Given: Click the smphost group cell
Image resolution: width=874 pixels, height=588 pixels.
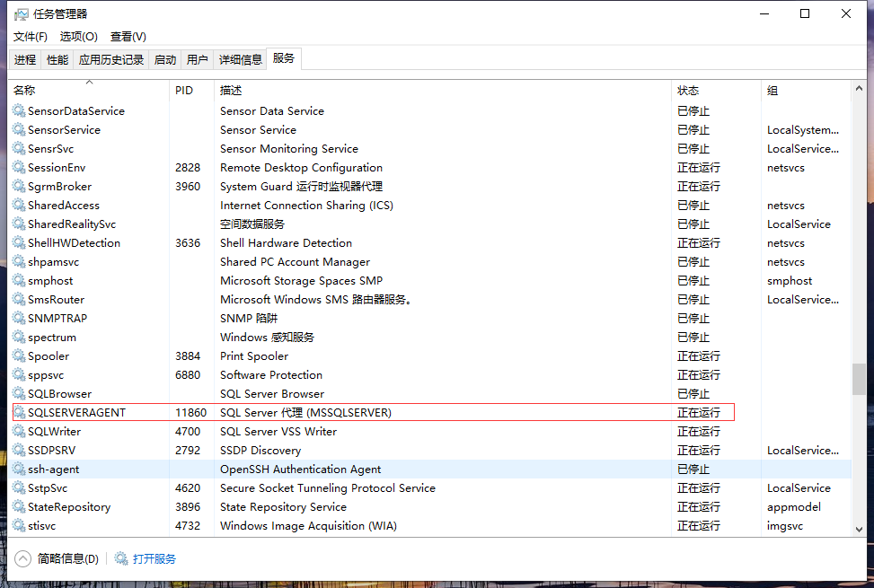Looking at the screenshot, I should [x=790, y=281].
